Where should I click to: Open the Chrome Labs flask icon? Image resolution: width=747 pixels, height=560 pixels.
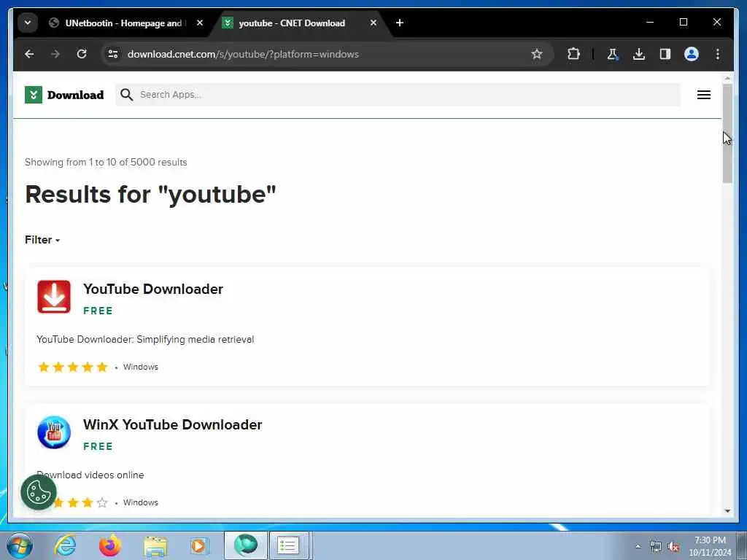click(613, 54)
